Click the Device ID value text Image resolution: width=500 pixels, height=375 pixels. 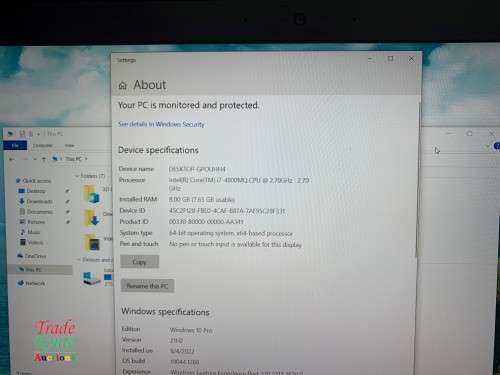tap(227, 211)
